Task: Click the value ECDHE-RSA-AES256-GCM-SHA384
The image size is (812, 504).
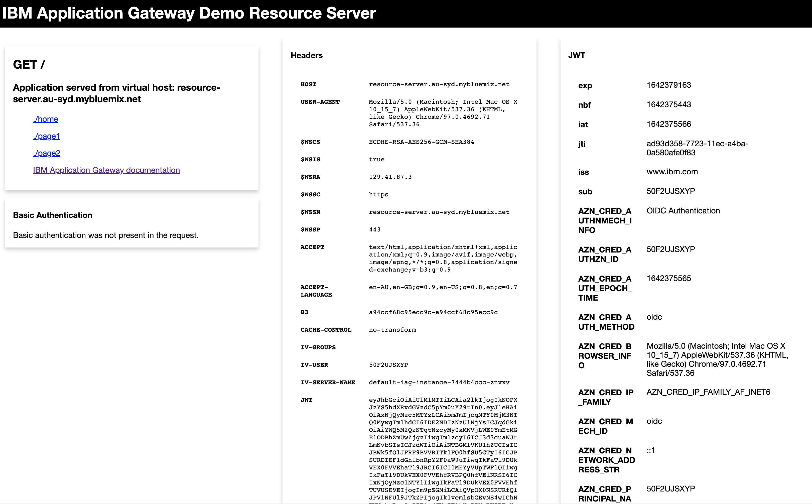Action: click(x=421, y=142)
